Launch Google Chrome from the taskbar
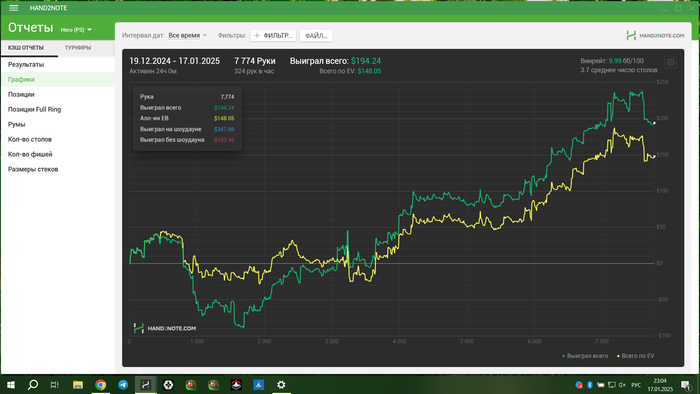The width and height of the screenshot is (700, 394). point(100,385)
